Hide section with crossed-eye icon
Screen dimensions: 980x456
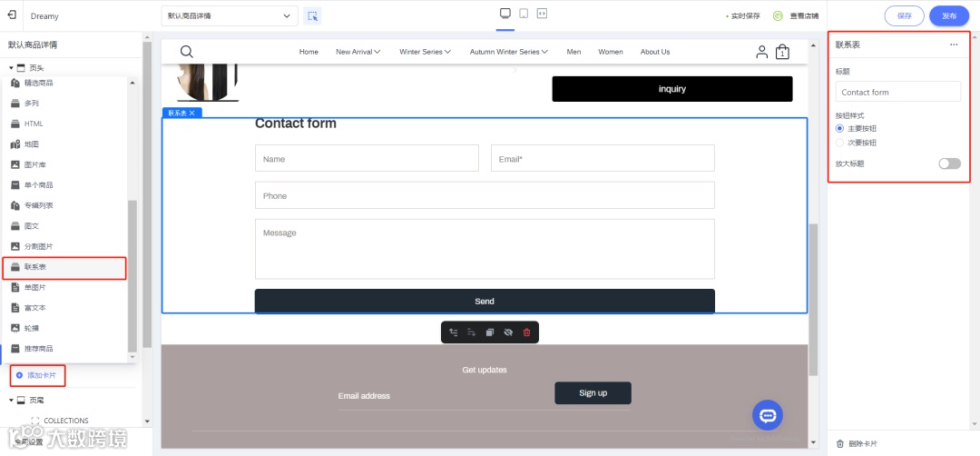point(508,332)
